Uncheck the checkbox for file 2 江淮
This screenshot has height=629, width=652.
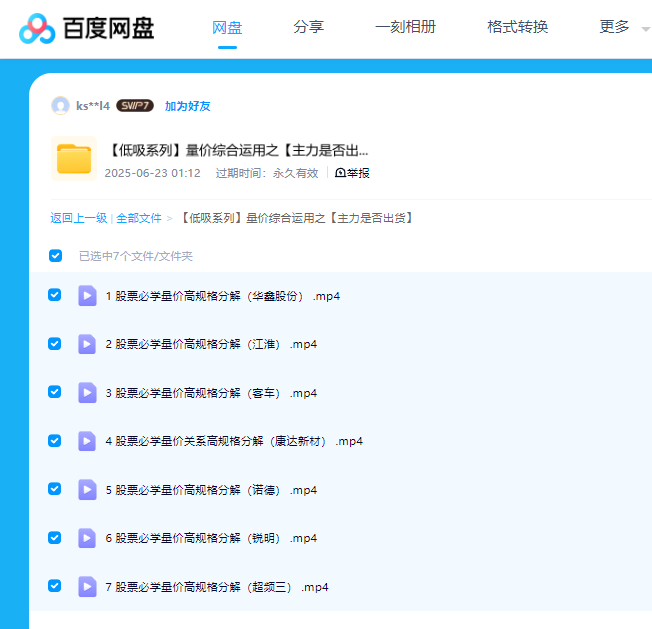pyautogui.click(x=55, y=344)
